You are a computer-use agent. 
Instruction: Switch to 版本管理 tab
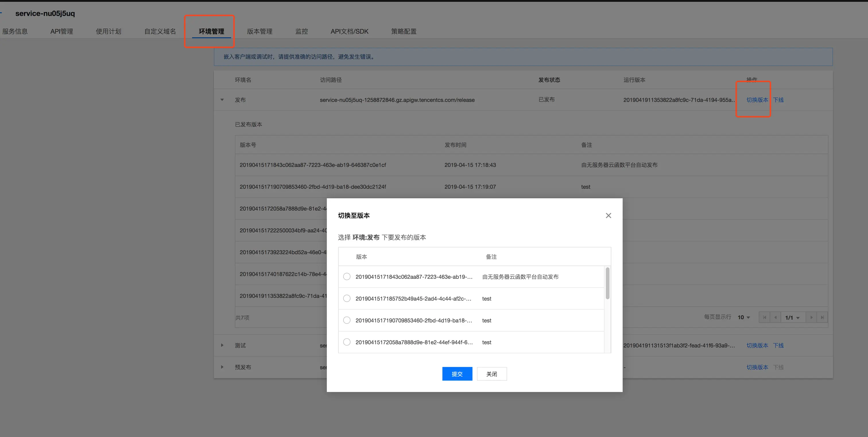click(259, 31)
